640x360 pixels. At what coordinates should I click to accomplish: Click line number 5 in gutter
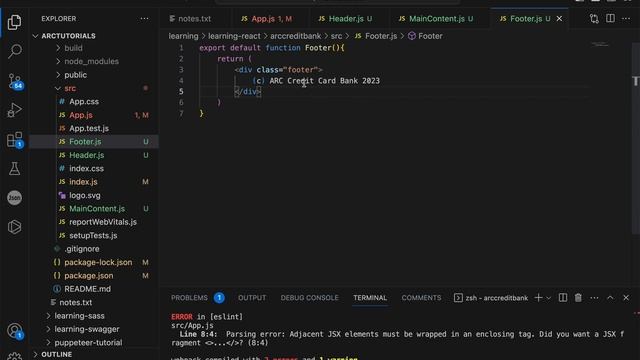(181, 91)
